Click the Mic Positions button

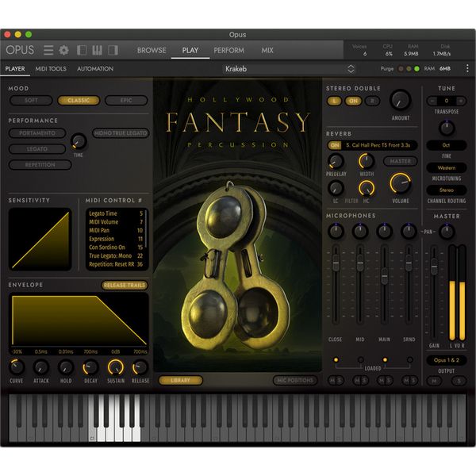point(295,380)
